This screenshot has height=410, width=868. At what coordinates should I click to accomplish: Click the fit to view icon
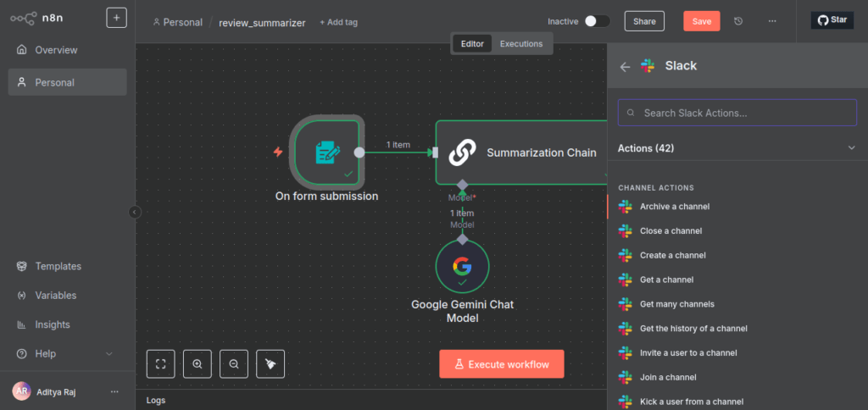[x=160, y=363]
